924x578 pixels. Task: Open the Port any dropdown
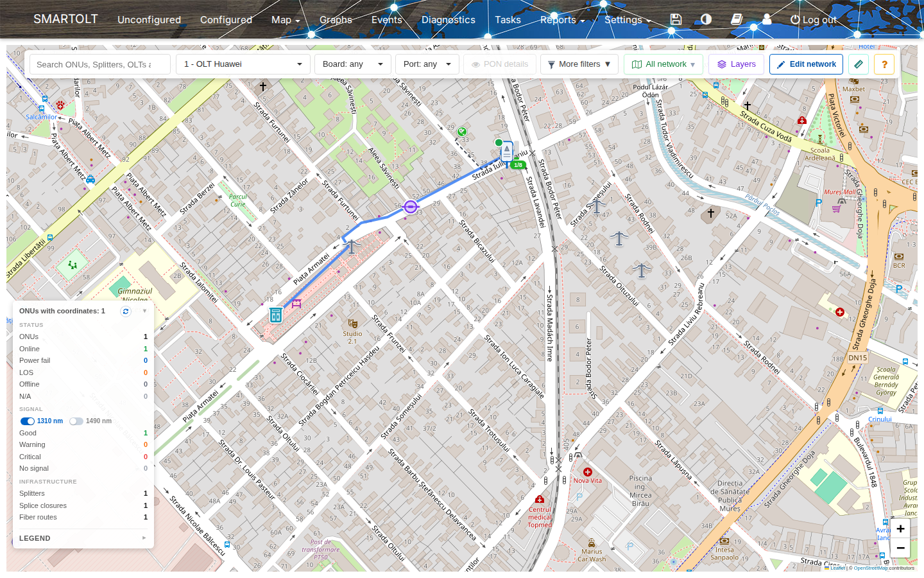(x=427, y=64)
